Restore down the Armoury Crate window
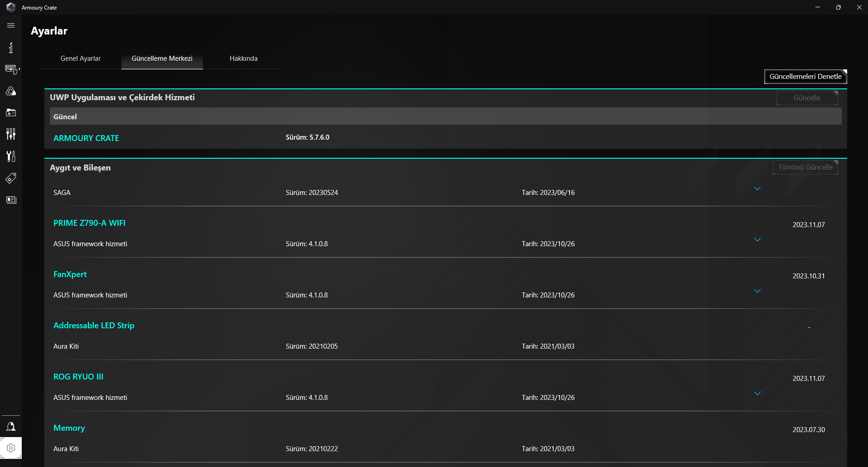The image size is (868, 467). (839, 7)
